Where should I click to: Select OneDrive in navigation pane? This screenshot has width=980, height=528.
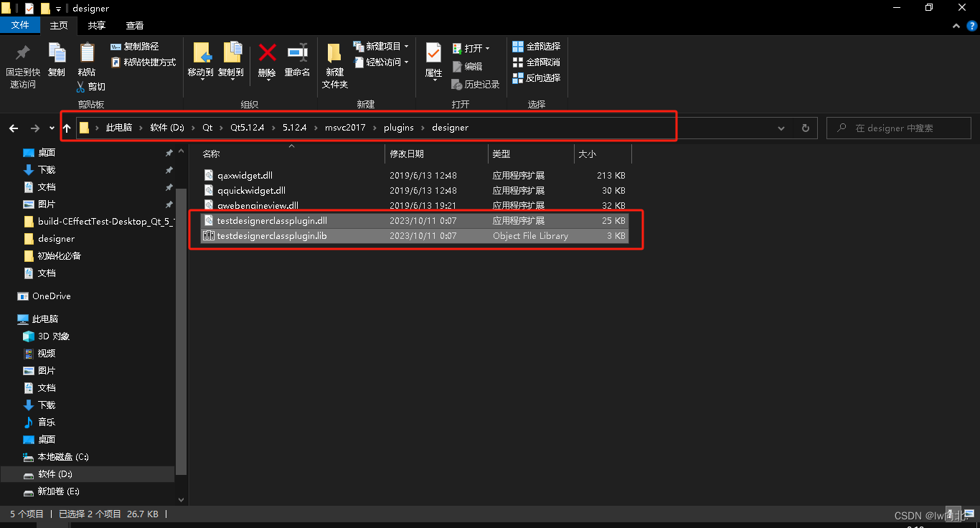tap(51, 296)
